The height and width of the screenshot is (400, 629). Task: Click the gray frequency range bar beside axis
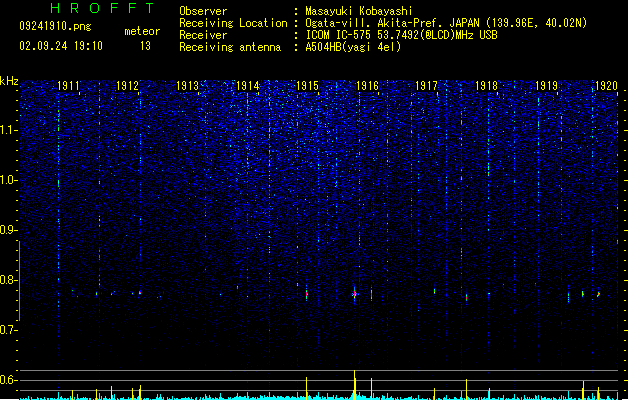tap(19, 281)
